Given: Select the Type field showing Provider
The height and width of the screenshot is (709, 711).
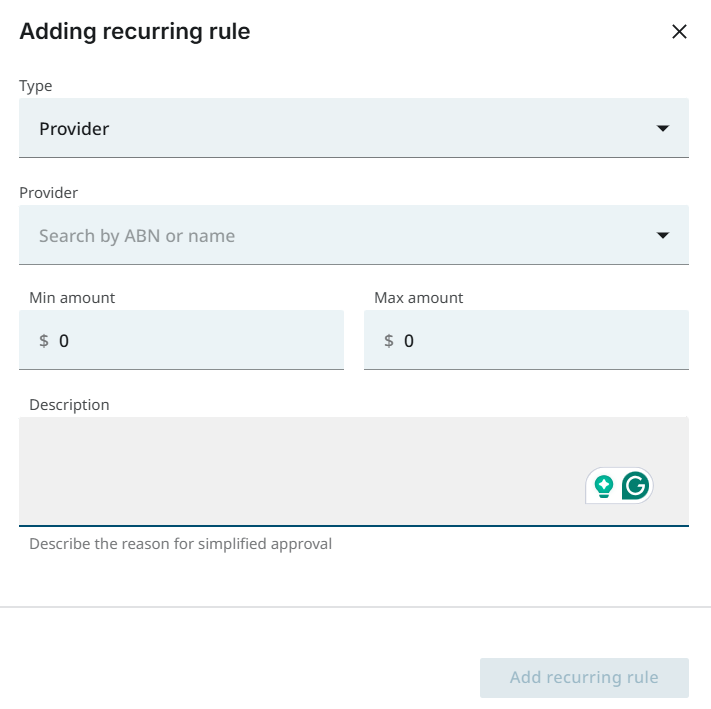Looking at the screenshot, I should click(330, 129).
